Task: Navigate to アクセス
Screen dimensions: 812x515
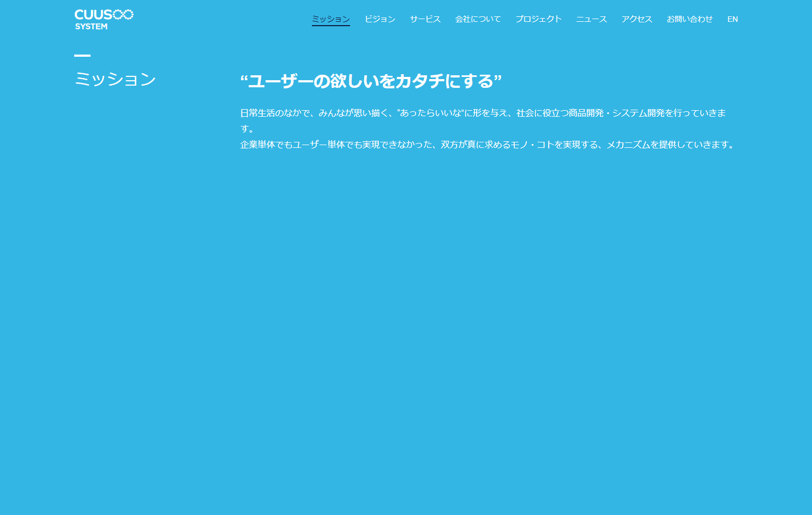Action: coord(636,19)
